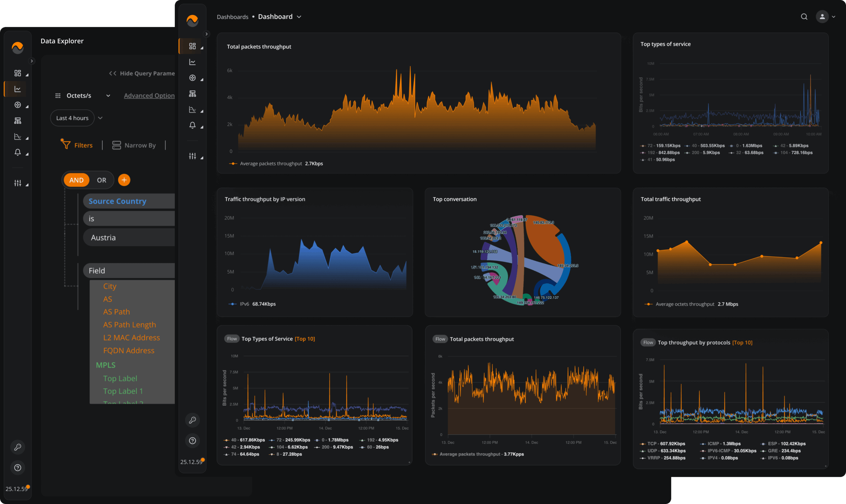
Task: Click the Hide Query Parameters button
Action: point(143,73)
